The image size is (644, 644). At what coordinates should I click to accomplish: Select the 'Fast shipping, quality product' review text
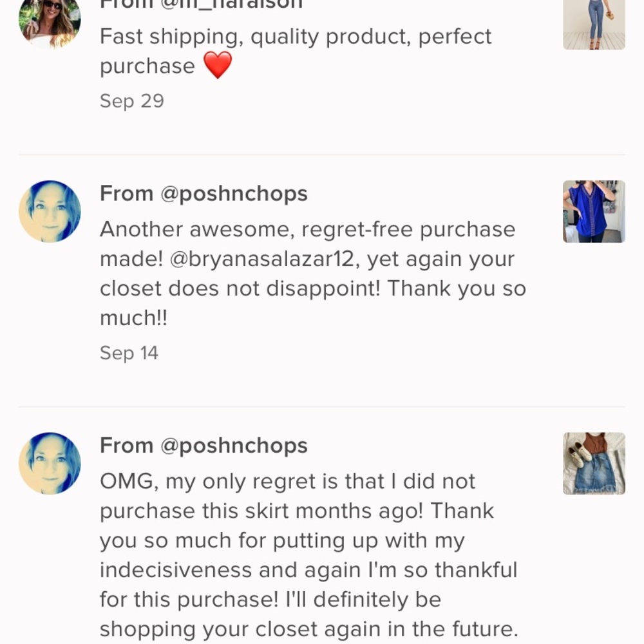296,37
